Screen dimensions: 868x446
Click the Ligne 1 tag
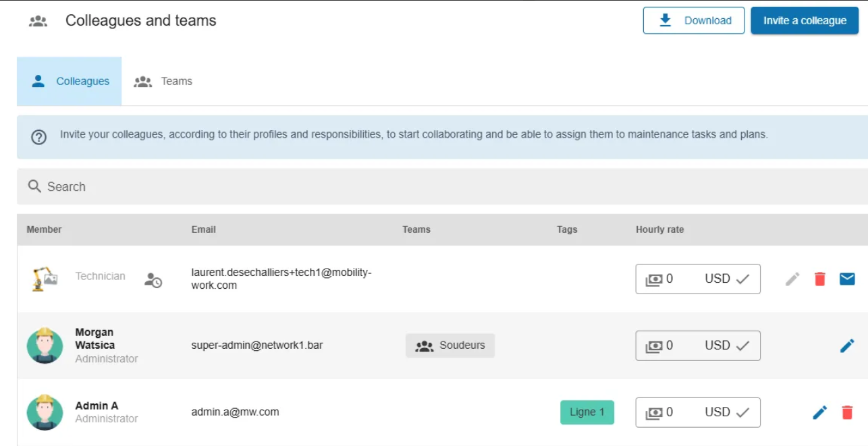[x=587, y=412]
